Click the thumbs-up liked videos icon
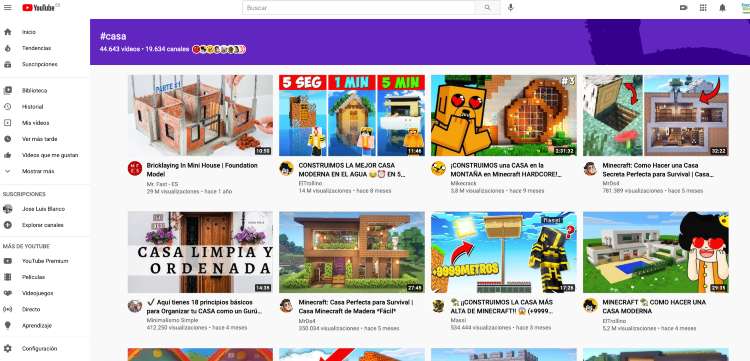 click(8, 155)
